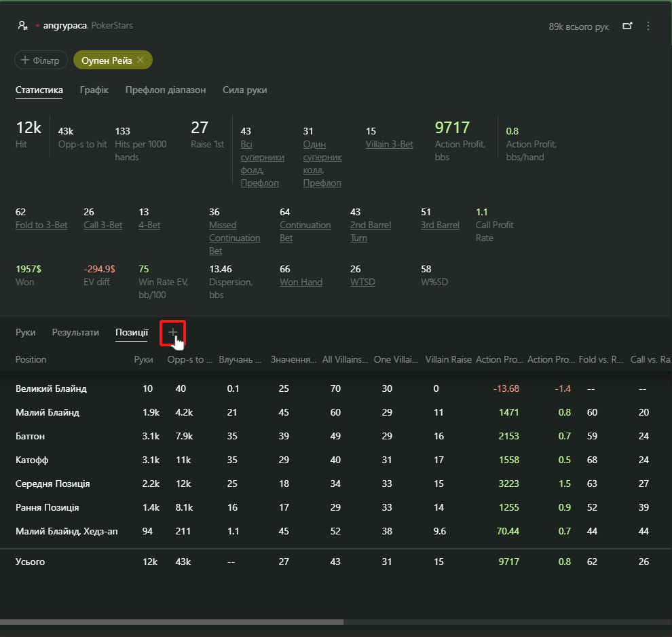Open the Всі суперники фолд, Префлоп stat
This screenshot has width=672, height=637.
point(262,164)
